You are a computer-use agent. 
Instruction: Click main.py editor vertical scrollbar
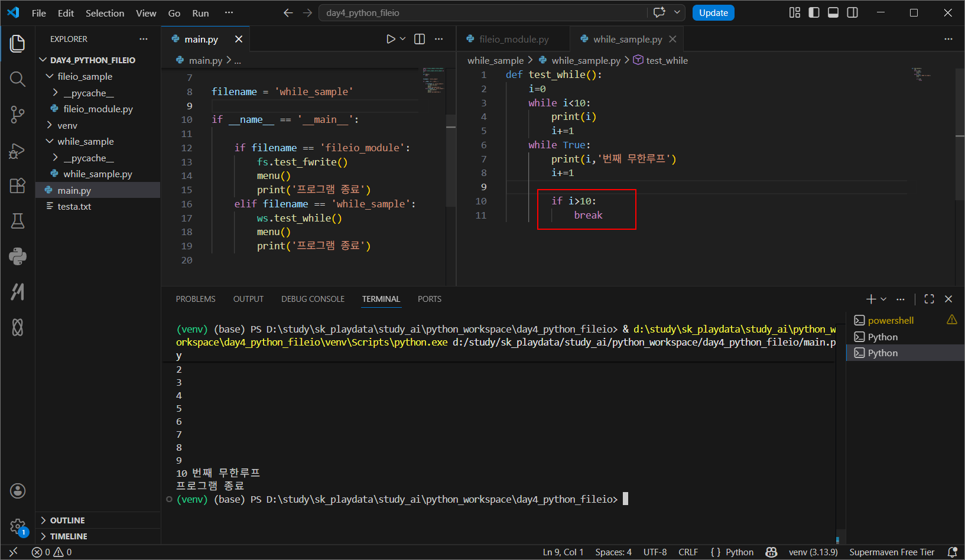coord(451,159)
